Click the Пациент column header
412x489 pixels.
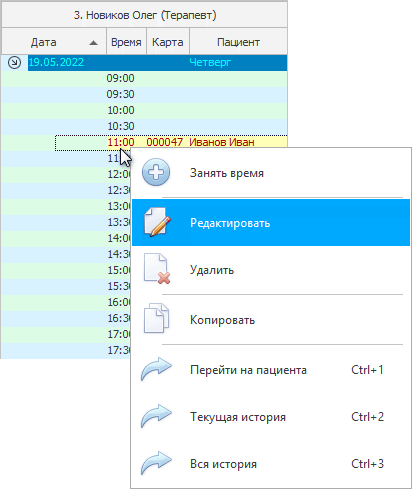[238, 42]
